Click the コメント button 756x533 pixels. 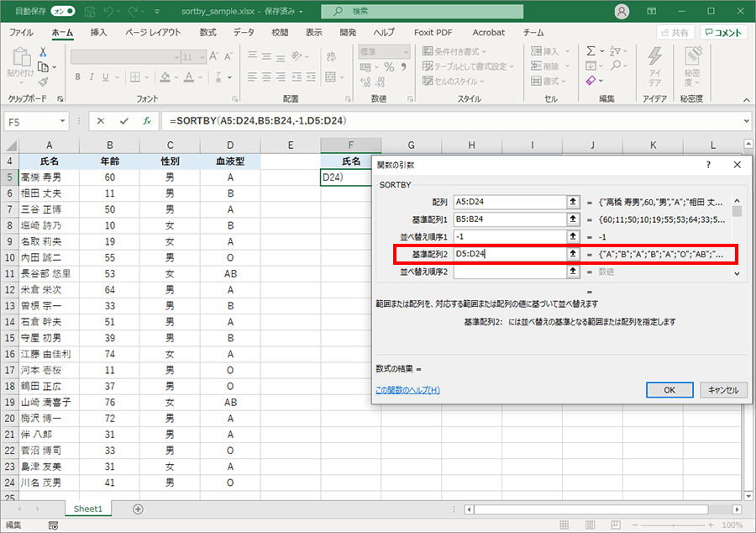click(723, 32)
